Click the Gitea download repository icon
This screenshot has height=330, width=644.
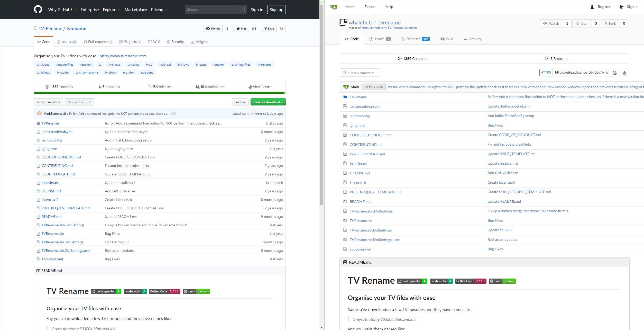tap(624, 73)
